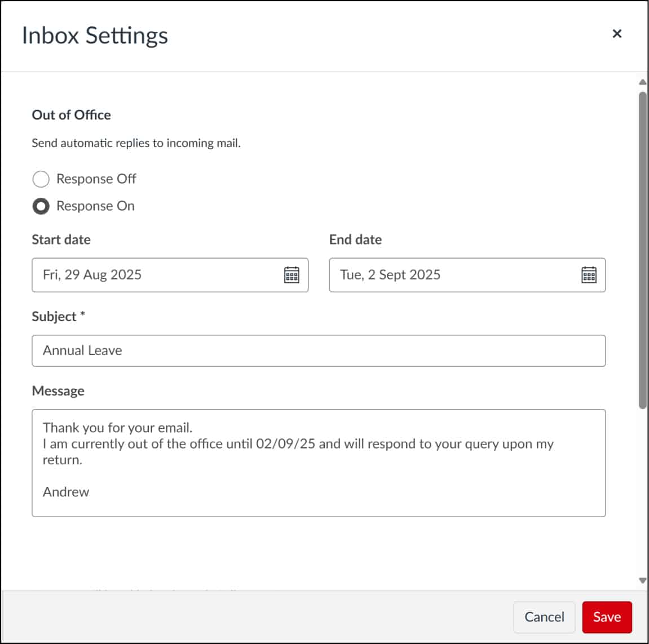Click the "End date" field label
This screenshot has height=644, width=649.
coord(355,239)
